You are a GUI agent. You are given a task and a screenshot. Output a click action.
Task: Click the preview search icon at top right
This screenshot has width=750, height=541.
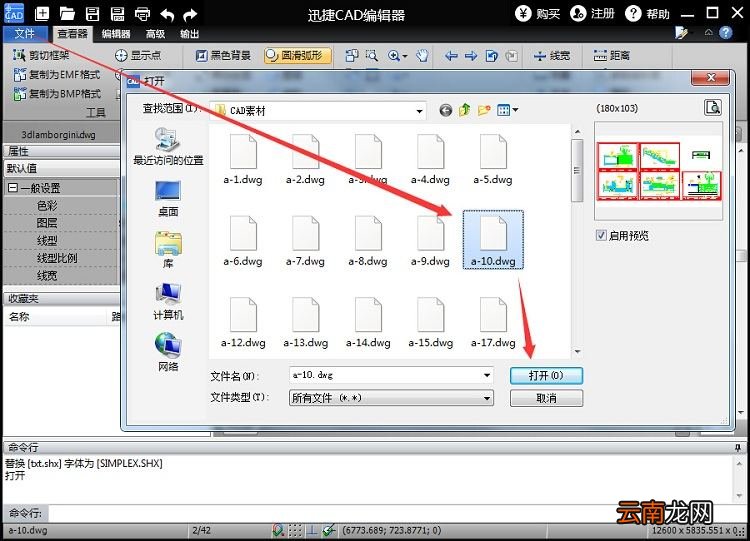pyautogui.click(x=713, y=107)
